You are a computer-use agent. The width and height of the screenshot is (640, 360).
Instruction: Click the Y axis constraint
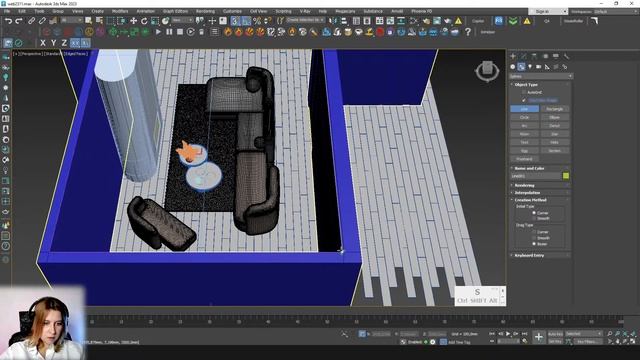[x=53, y=43]
